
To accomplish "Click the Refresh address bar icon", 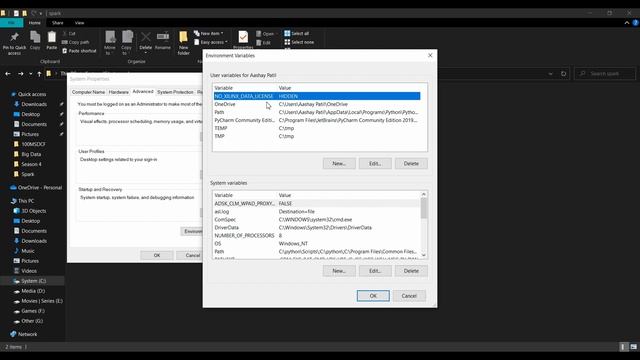I will point(564,74).
